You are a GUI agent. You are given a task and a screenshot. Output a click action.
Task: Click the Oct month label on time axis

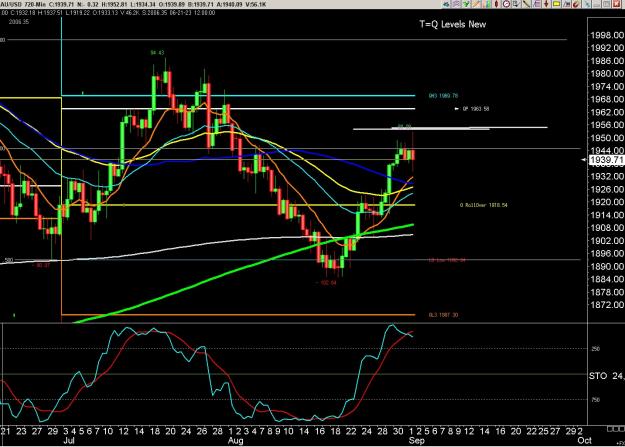coord(584,441)
